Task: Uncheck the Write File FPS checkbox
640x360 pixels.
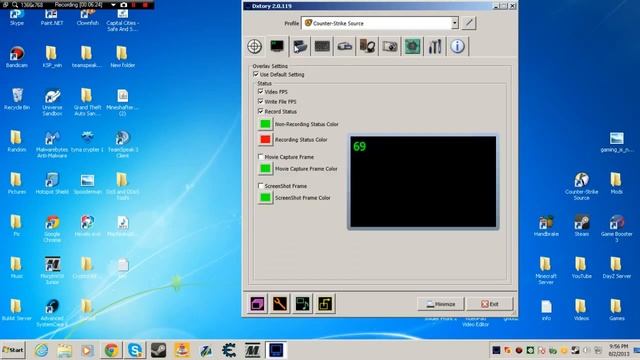Action: tap(261, 101)
